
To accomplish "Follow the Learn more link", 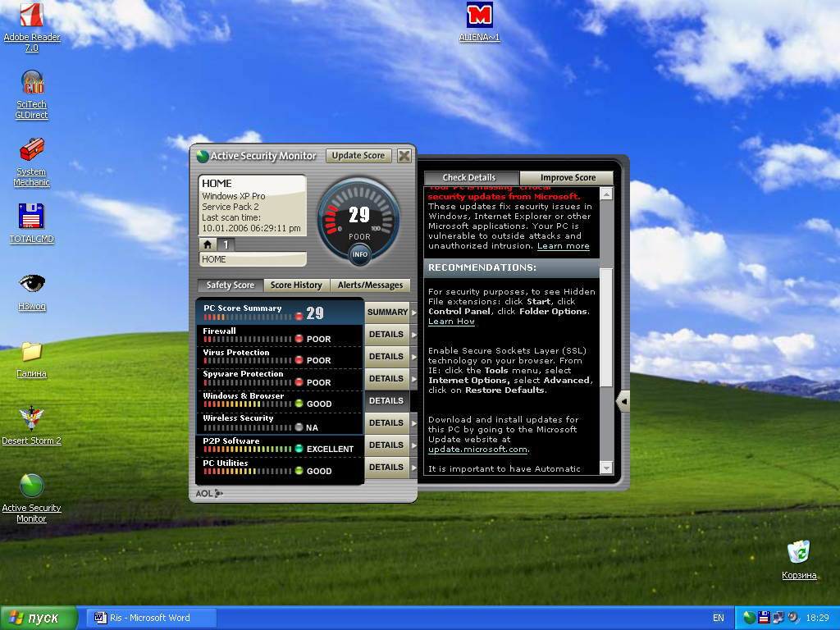I will click(x=563, y=246).
